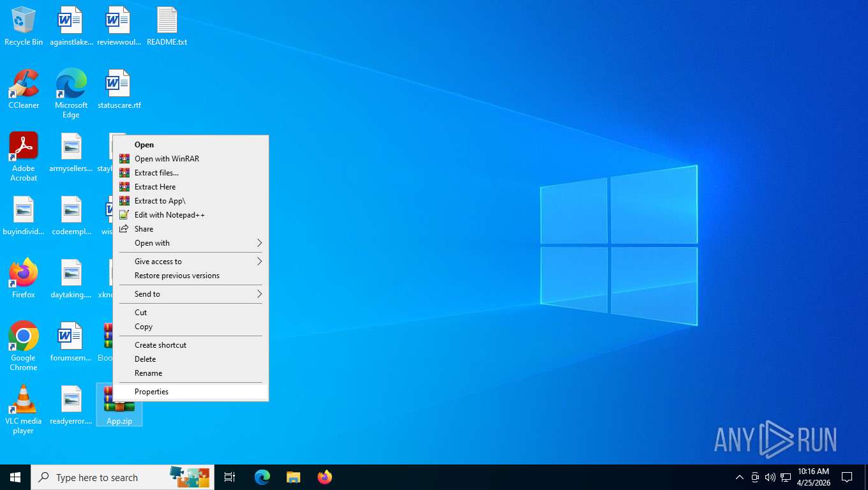Select the codeempl image file icon

click(71, 216)
